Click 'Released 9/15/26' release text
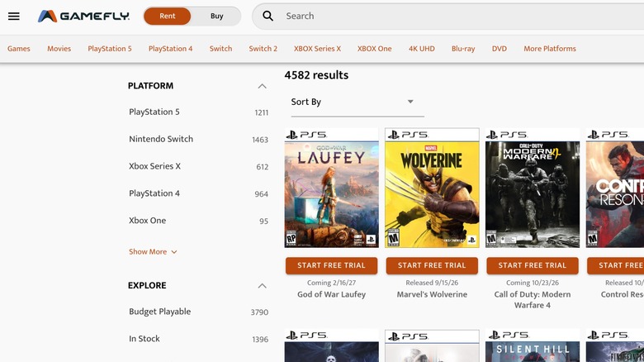The width and height of the screenshot is (644, 362). (432, 283)
